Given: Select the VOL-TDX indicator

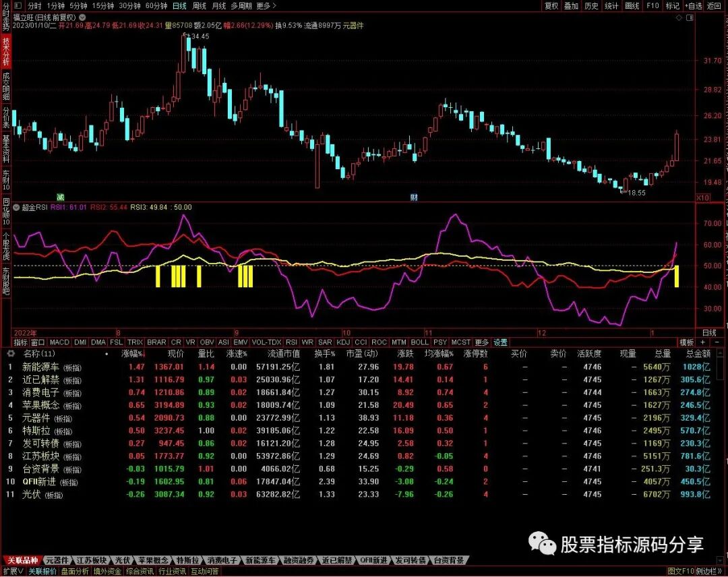Looking at the screenshot, I should click(x=266, y=342).
